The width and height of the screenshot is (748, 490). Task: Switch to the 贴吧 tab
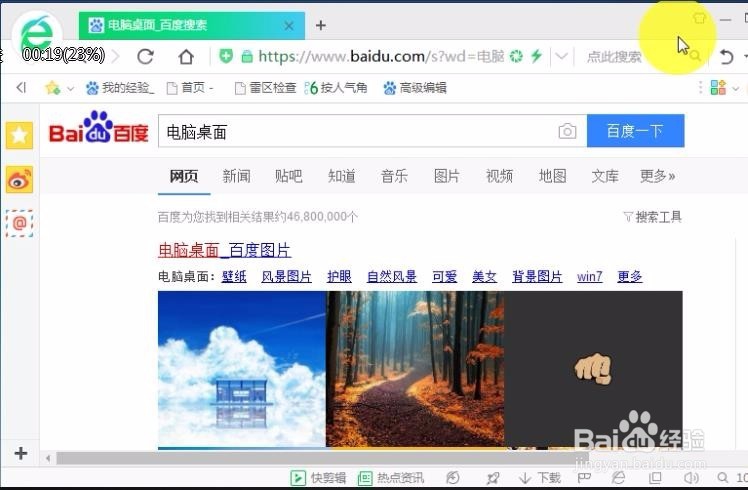click(x=289, y=176)
